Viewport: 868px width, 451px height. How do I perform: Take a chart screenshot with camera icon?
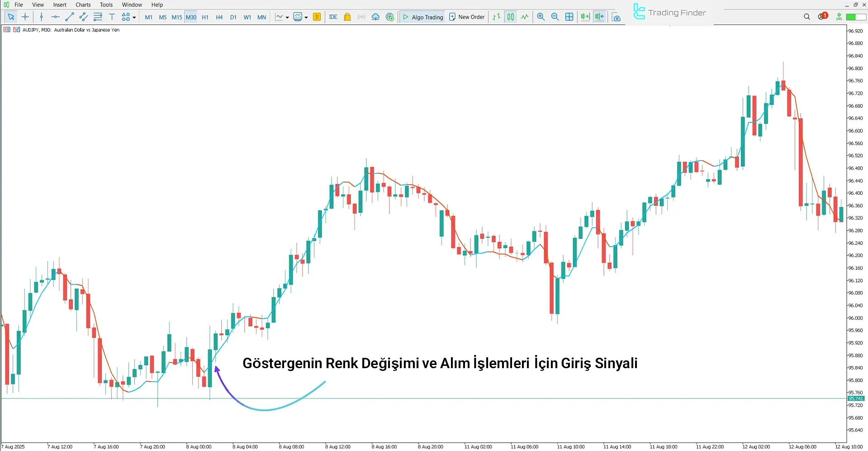pos(616,17)
